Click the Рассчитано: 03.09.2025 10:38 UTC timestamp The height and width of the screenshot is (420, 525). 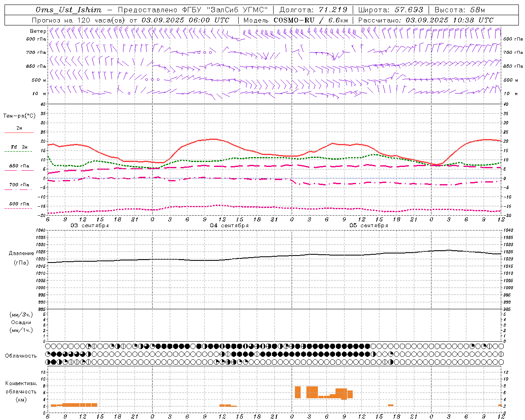[x=426, y=20]
